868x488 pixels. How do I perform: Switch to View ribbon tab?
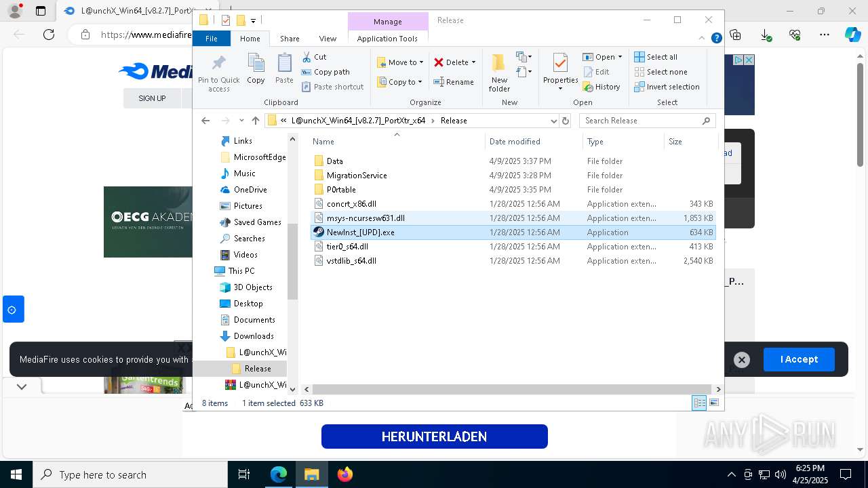click(x=328, y=39)
